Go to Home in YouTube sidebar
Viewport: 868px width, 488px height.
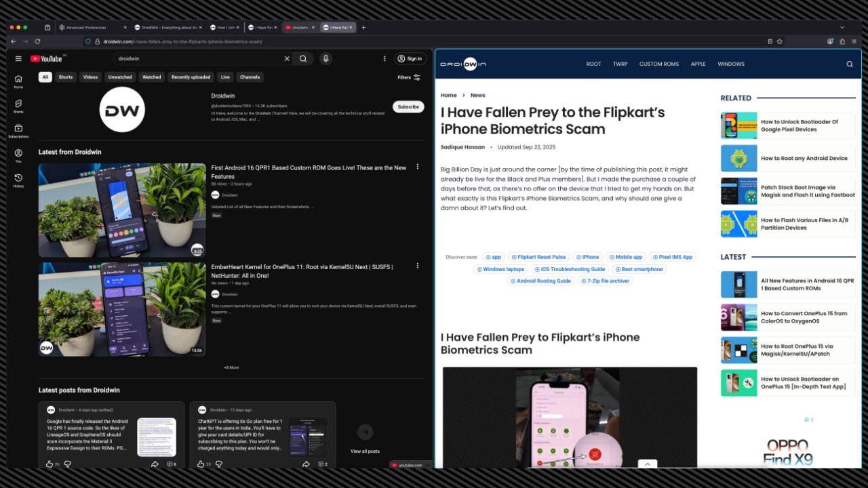(18, 81)
